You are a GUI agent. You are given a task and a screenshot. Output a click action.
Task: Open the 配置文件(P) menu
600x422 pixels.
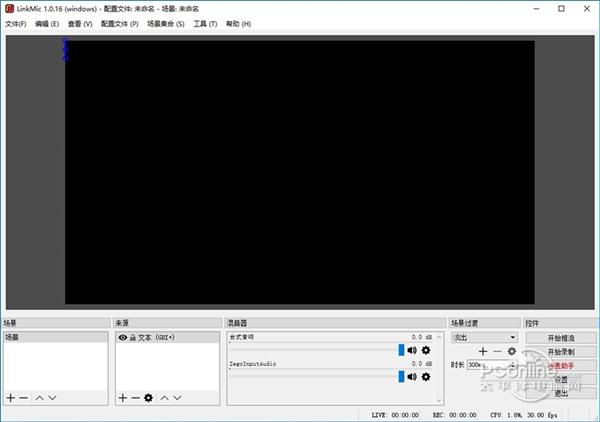click(119, 24)
